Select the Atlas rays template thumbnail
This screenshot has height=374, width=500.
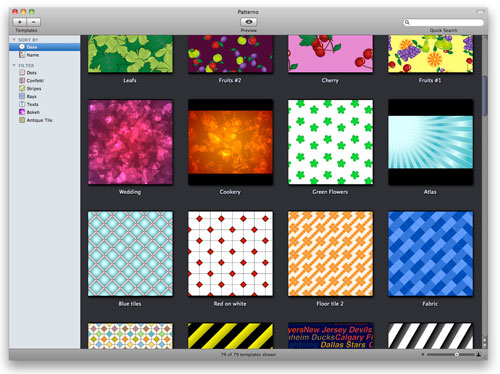[x=430, y=142]
